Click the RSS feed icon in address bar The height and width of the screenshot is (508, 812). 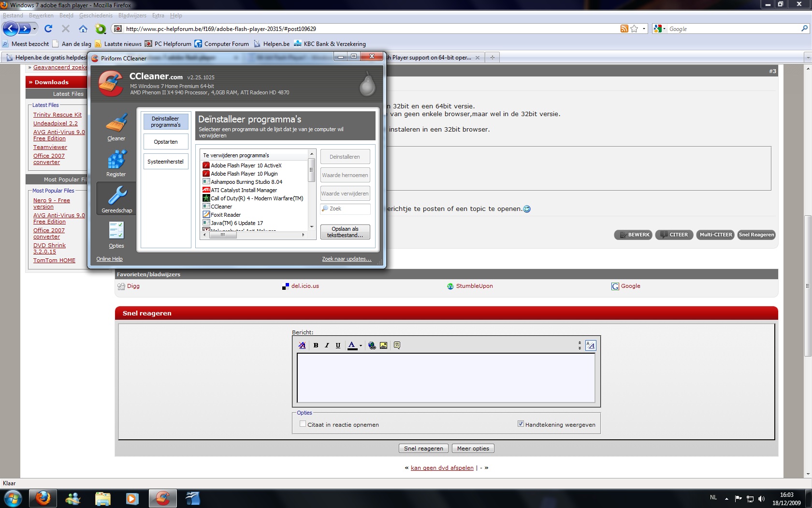tap(624, 29)
